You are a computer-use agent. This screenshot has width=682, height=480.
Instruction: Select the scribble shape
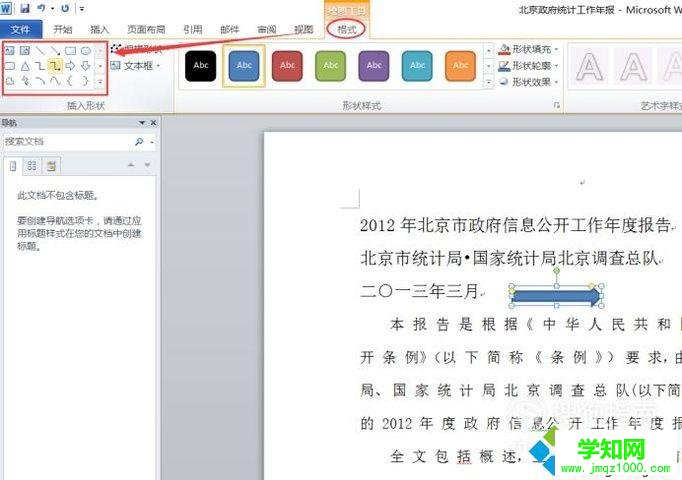tap(25, 81)
